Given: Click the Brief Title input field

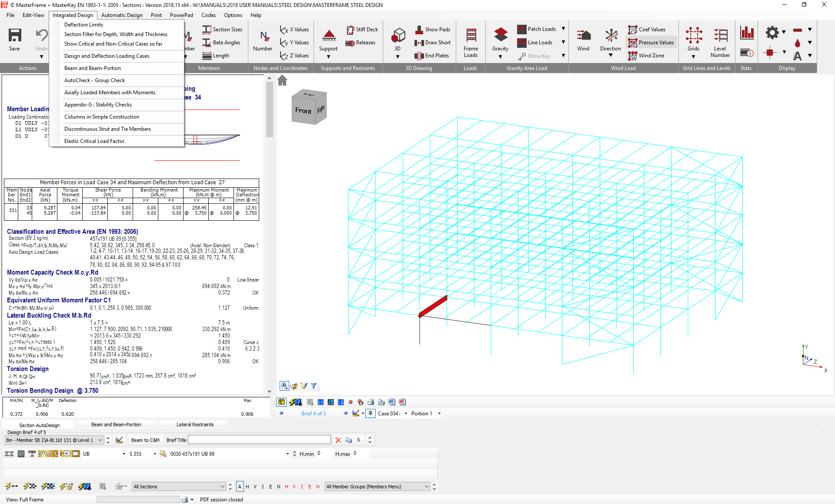Looking at the screenshot, I should click(x=260, y=440).
